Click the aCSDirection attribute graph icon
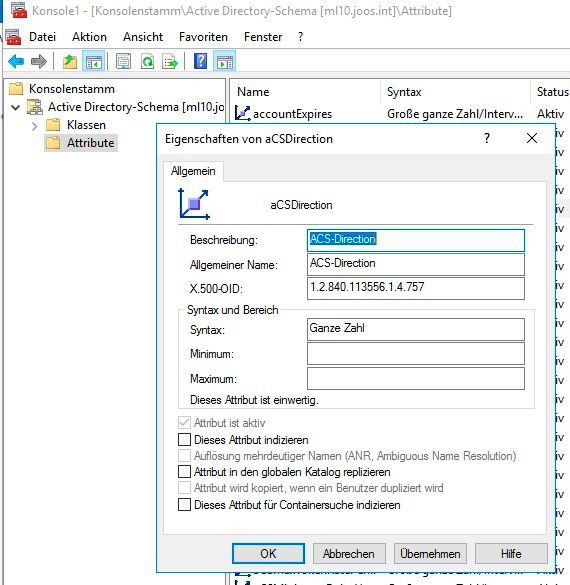This screenshot has width=570, height=585. 194,204
